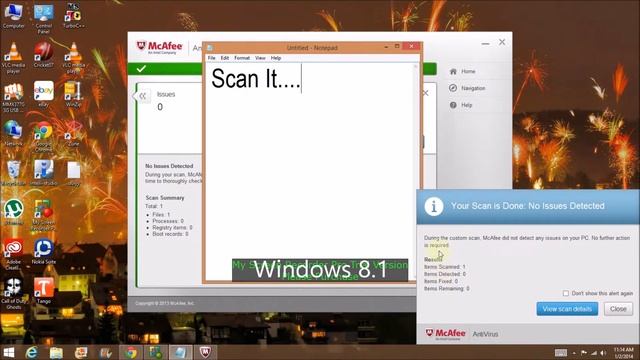Screen dimensions: 640x360
Task: Open the Zune desktop shortcut
Action: click(73, 133)
